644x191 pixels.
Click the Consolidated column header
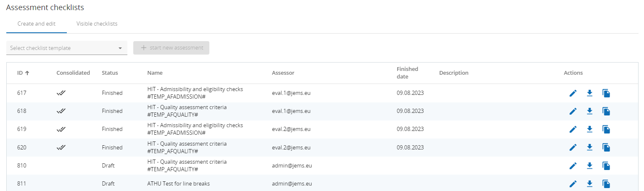pyautogui.click(x=73, y=73)
